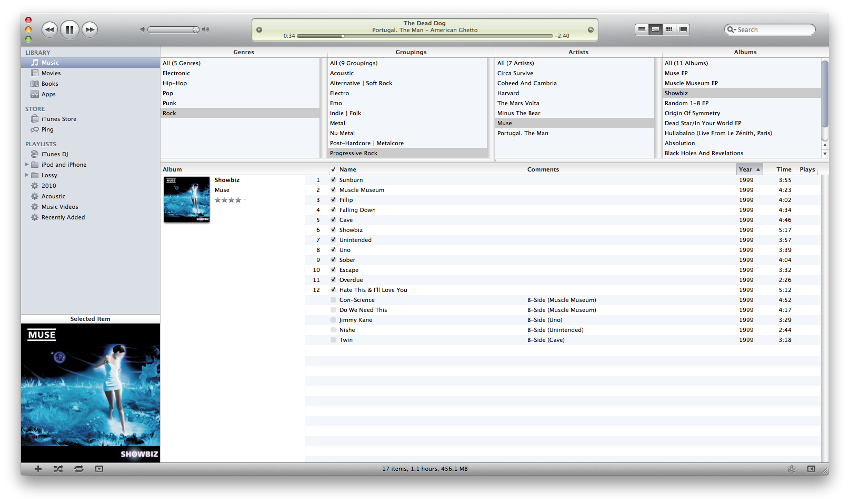Click the right arrow in the now playing display
Image resolution: width=850 pixels, height=504 pixels.
591,29
